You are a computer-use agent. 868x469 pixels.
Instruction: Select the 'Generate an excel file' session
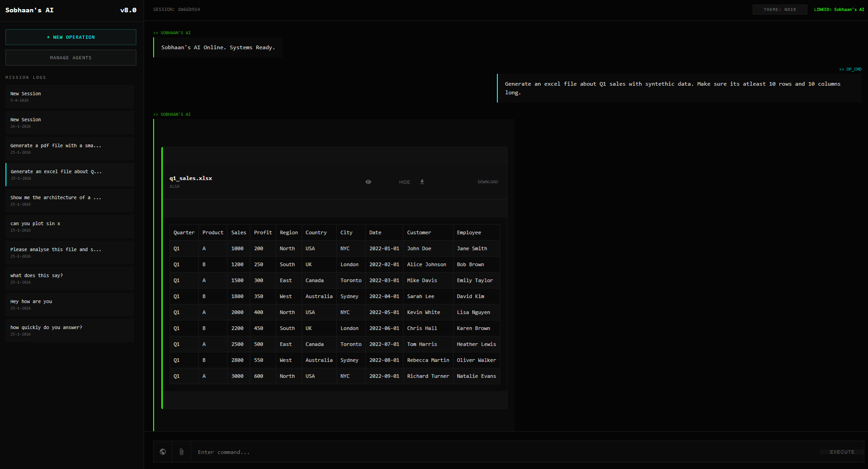pyautogui.click(x=69, y=175)
